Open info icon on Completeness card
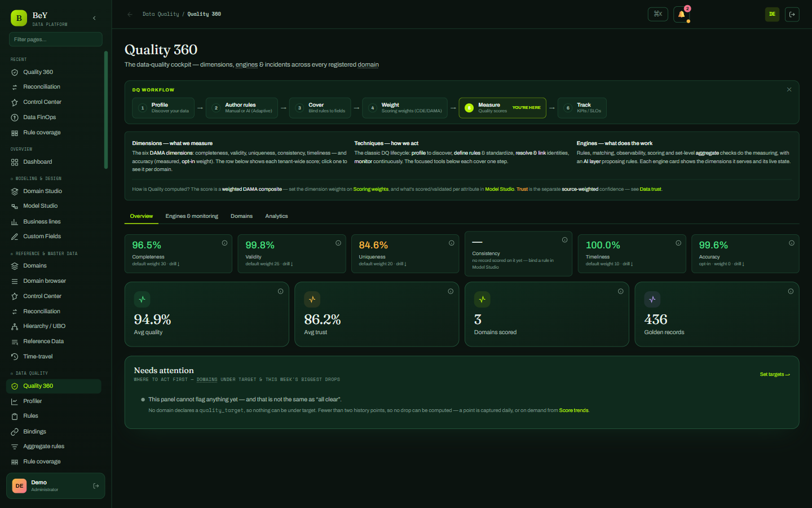This screenshot has height=508, width=812. tap(224, 243)
